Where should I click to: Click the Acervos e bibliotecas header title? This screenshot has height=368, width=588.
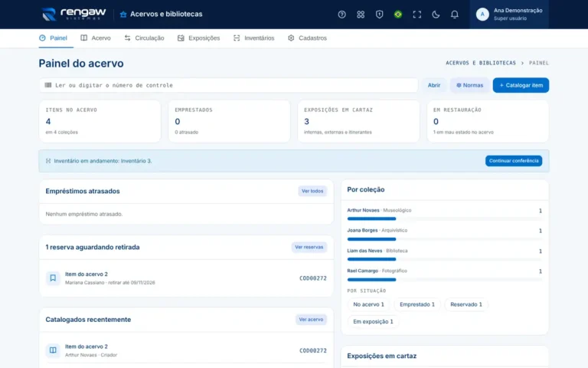click(x=166, y=15)
